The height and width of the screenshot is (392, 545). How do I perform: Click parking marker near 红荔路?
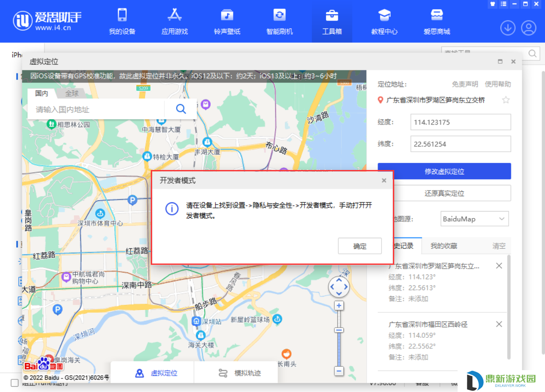pos(132,200)
